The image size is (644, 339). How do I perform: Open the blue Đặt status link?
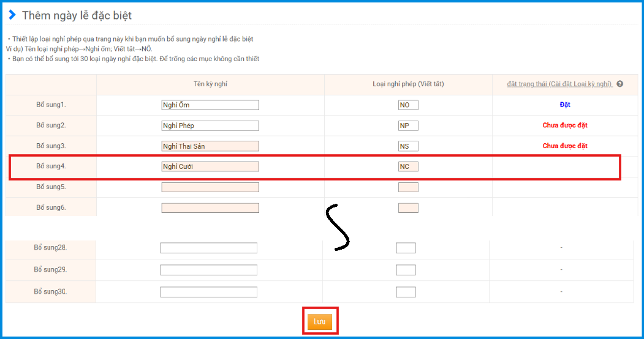(x=564, y=105)
